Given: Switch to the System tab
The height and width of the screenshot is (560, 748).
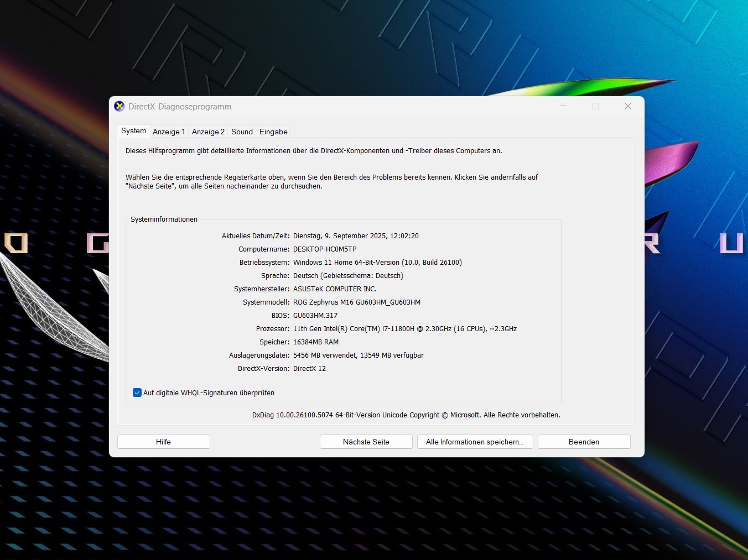Looking at the screenshot, I should point(133,131).
